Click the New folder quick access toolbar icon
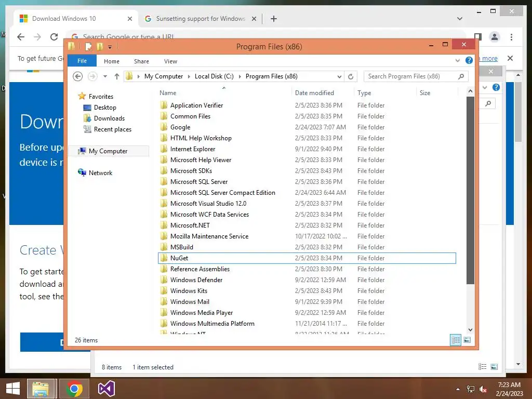The image size is (532, 399). pyautogui.click(x=99, y=46)
